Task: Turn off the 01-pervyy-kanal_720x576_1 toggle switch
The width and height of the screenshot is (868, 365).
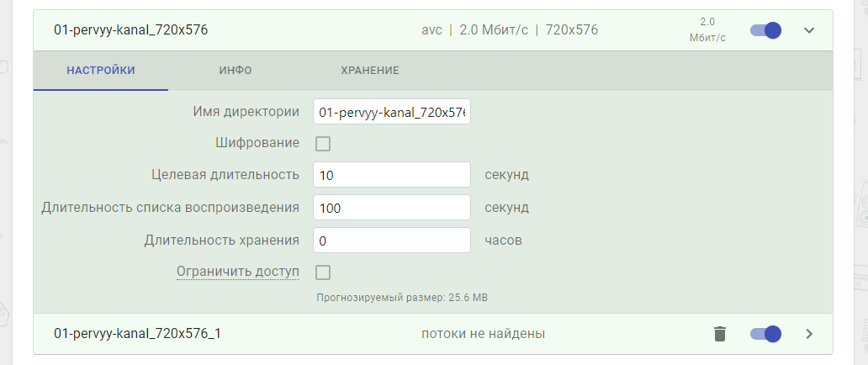Action: point(765,334)
